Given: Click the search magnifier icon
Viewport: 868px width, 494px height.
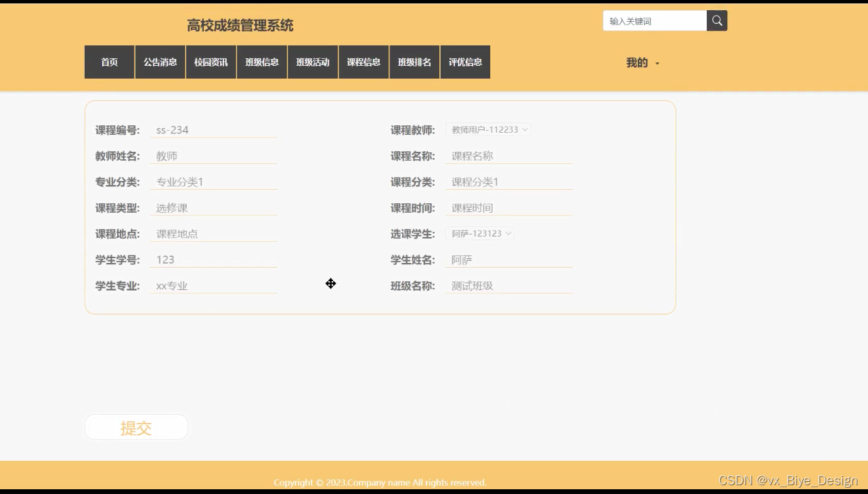Looking at the screenshot, I should 716,20.
